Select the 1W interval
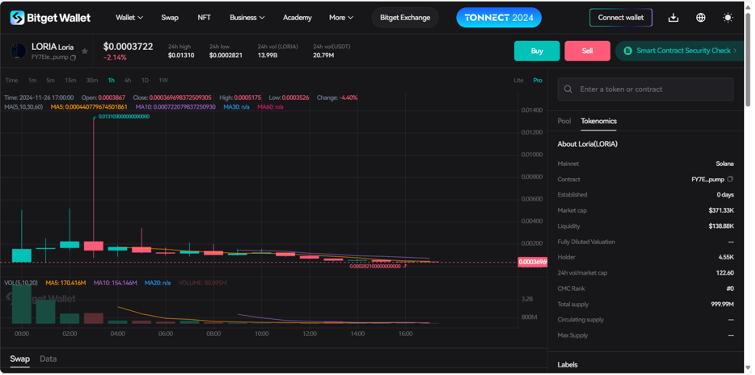Image resolution: width=755 pixels, height=375 pixels. tap(163, 80)
